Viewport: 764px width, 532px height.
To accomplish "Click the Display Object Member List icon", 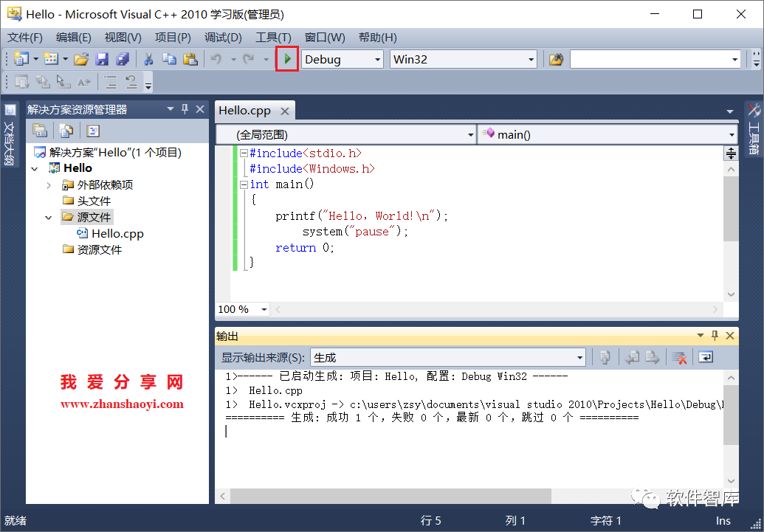I will coord(22,82).
